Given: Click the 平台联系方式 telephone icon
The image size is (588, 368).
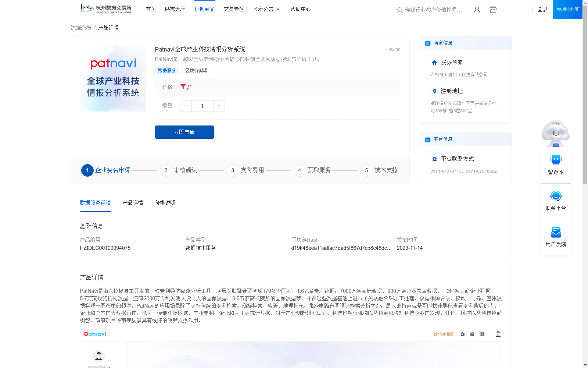Looking at the screenshot, I should [434, 159].
